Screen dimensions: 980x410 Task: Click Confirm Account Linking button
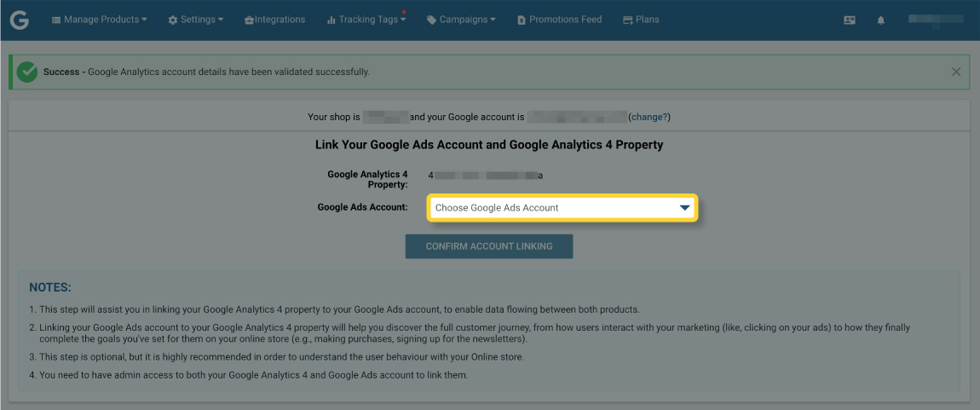point(489,246)
